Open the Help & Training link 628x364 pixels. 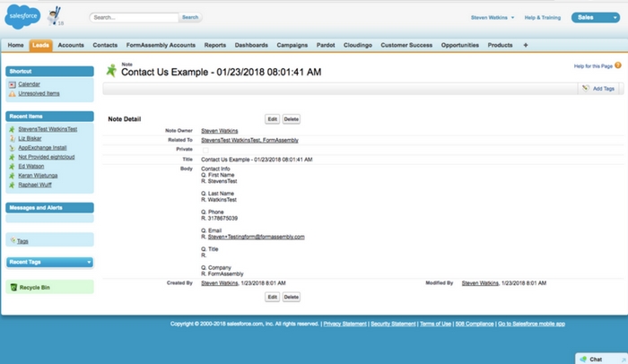(x=542, y=18)
